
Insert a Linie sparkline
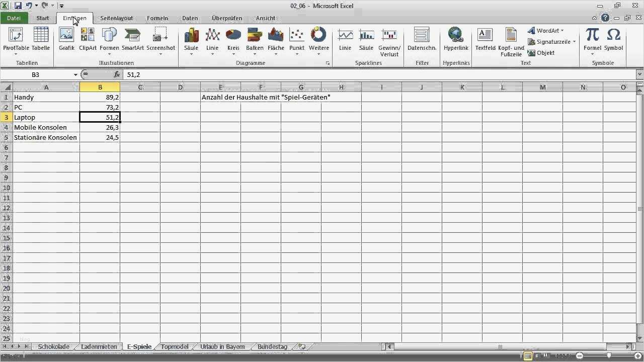[345, 40]
